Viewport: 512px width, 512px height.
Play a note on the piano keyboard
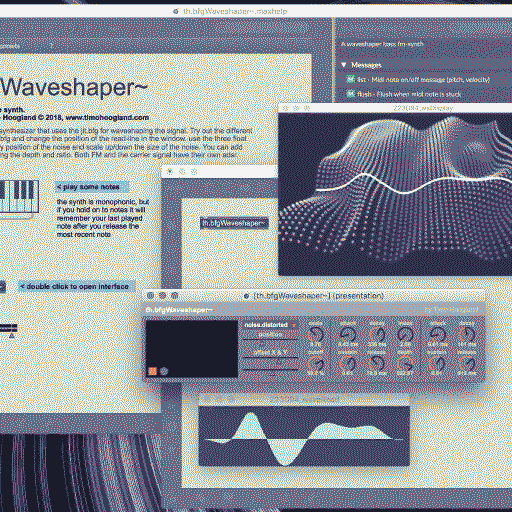pyautogui.click(x=19, y=197)
